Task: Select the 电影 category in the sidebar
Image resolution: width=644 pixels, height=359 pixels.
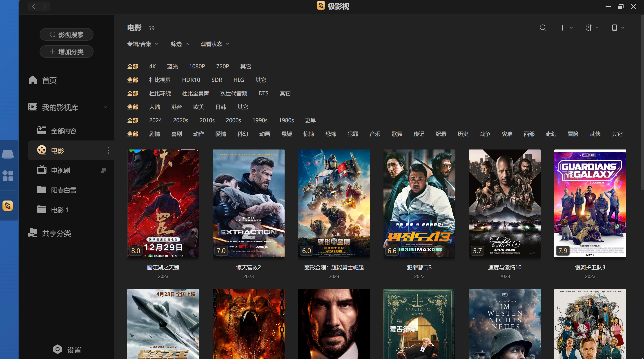Action: (x=71, y=150)
